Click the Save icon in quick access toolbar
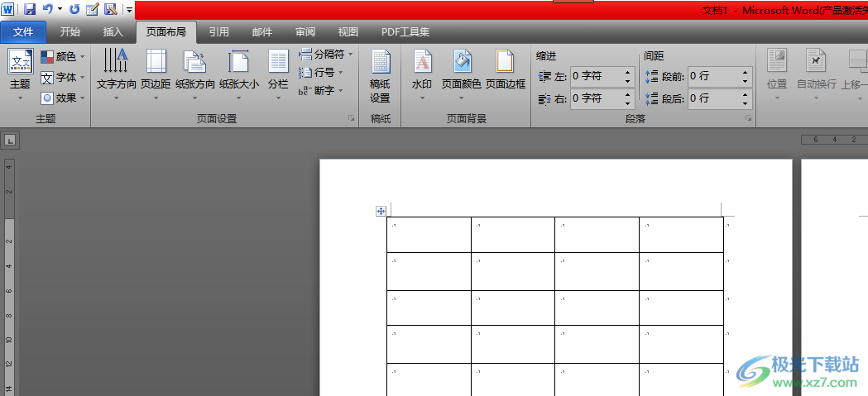 29,9
